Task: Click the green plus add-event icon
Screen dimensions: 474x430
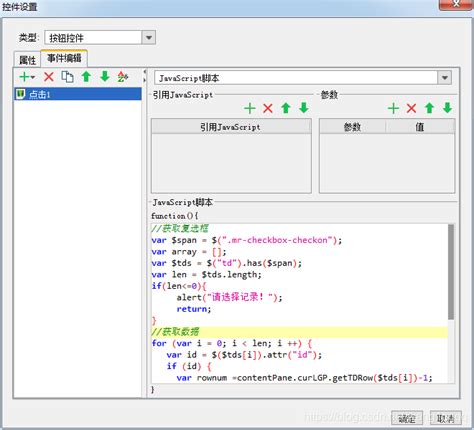Action: click(x=24, y=77)
